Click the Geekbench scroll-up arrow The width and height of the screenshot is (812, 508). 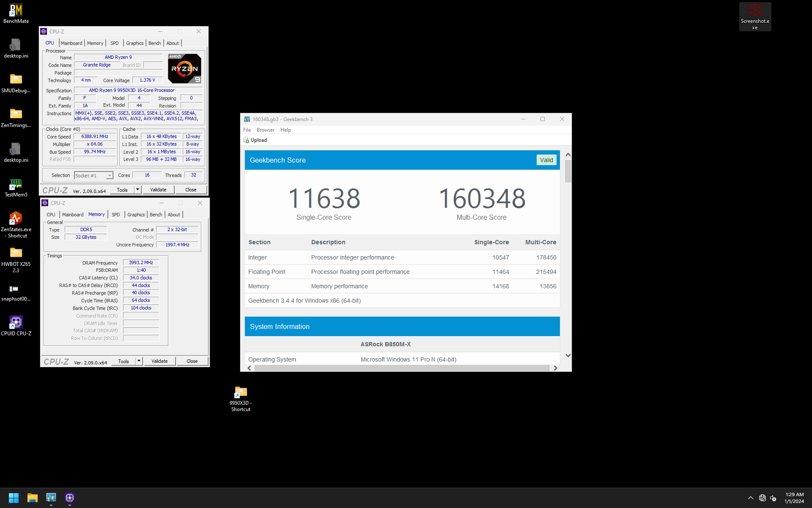[x=568, y=155]
